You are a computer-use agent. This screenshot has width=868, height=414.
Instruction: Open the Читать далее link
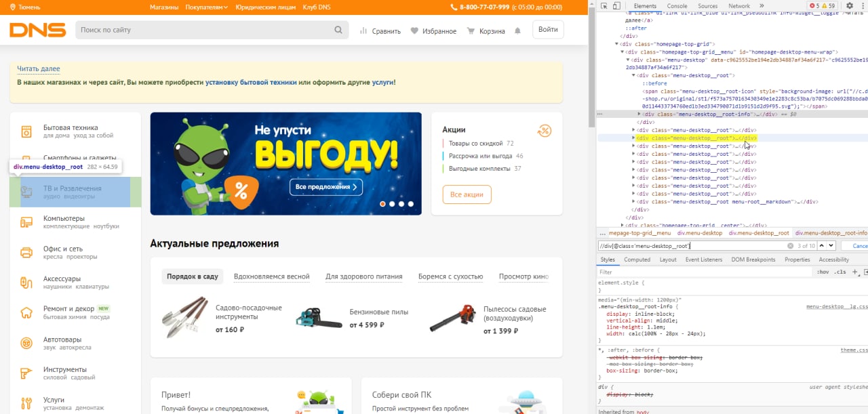39,69
